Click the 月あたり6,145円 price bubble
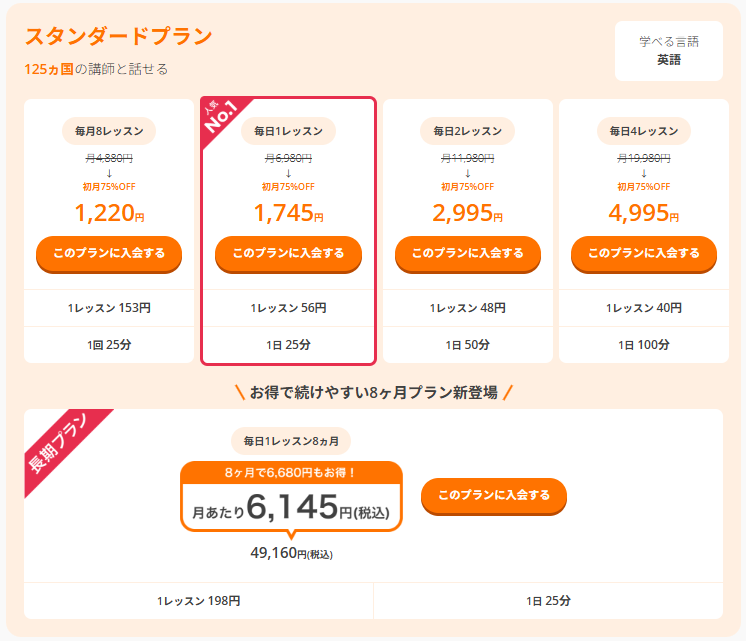 point(291,507)
